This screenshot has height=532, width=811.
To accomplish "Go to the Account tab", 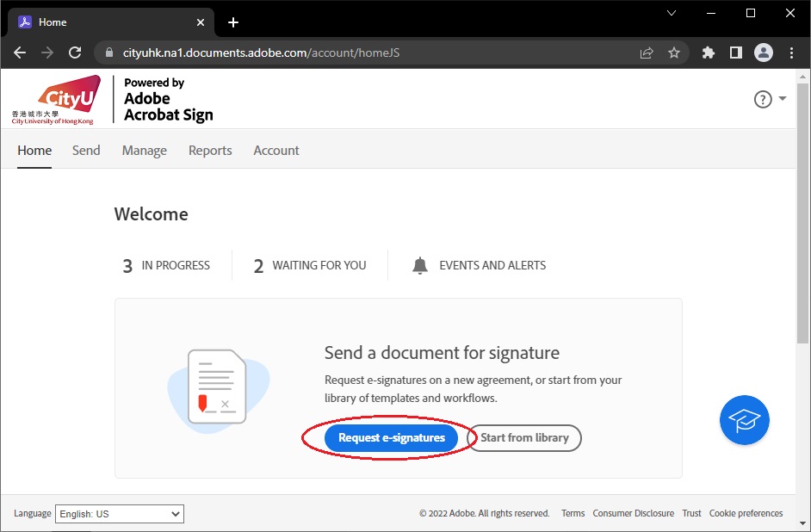I will click(x=275, y=150).
